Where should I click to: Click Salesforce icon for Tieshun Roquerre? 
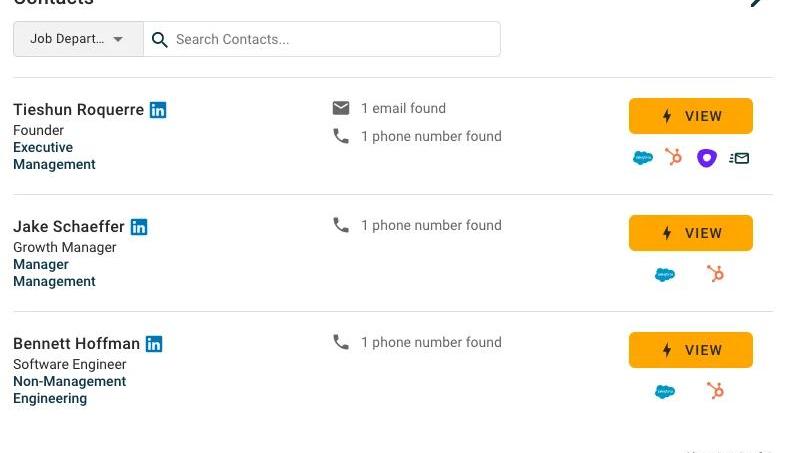643,158
